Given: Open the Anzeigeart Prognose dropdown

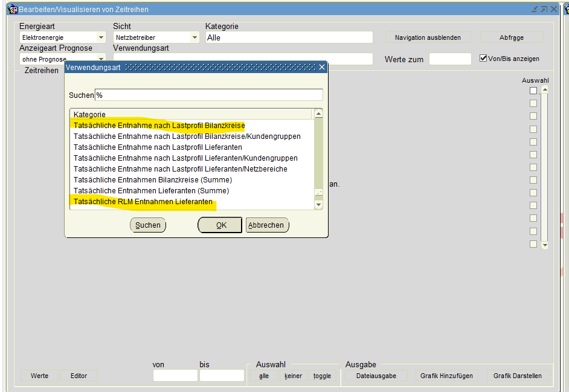Looking at the screenshot, I should point(101,59).
